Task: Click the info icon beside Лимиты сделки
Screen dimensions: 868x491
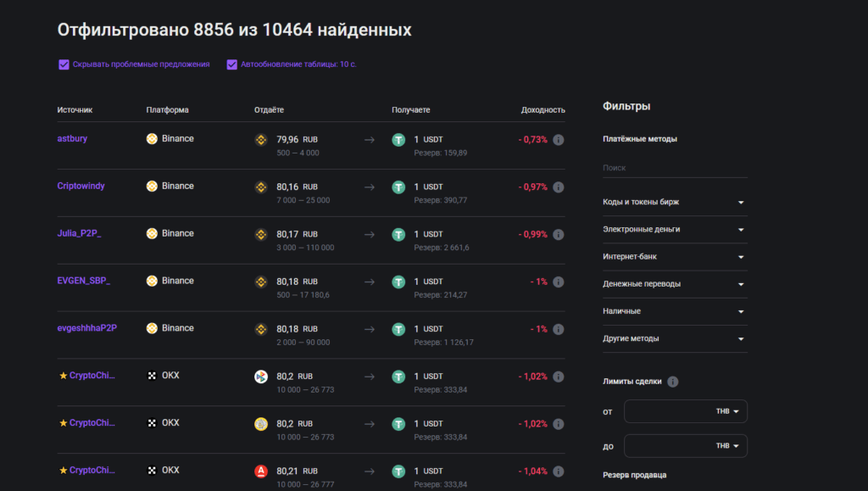Action: (673, 382)
